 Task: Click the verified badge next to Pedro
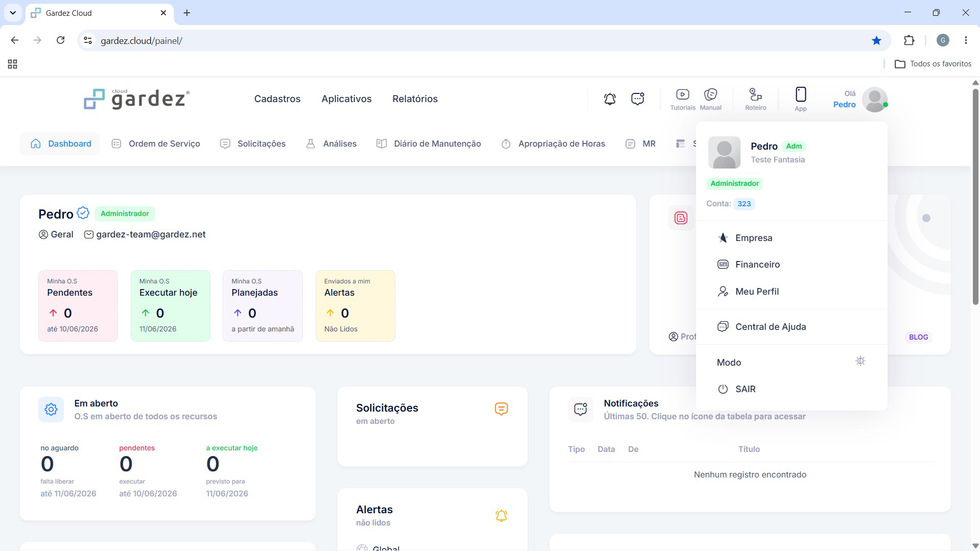[x=83, y=213]
